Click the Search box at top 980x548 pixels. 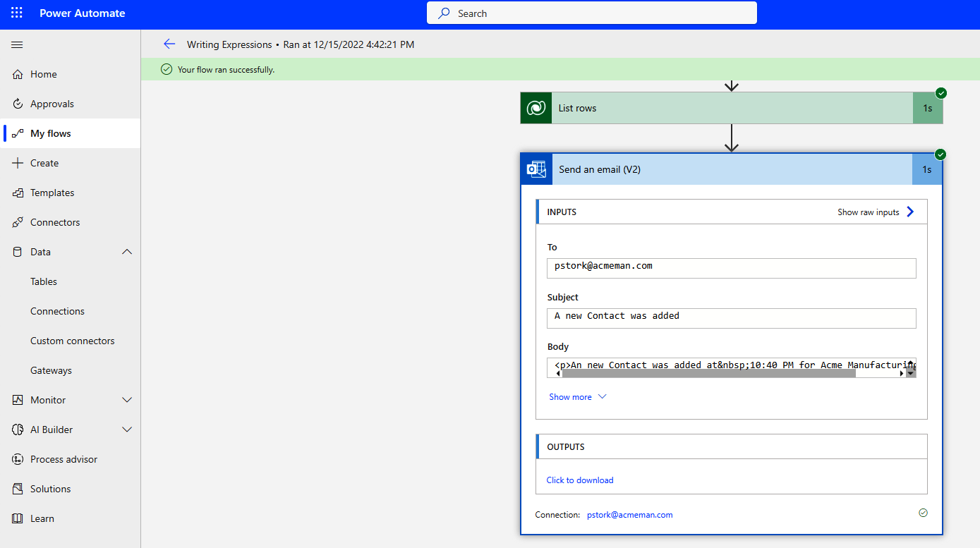tap(592, 13)
